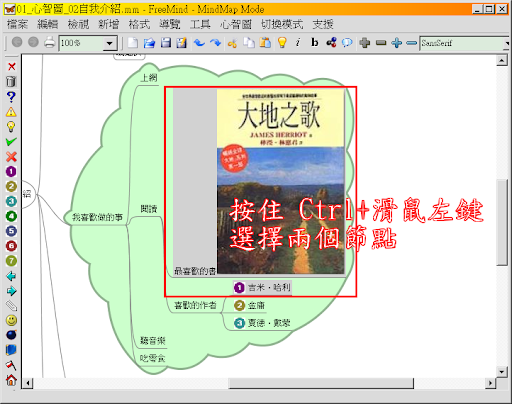Add the green check mark icon

pos(11,142)
